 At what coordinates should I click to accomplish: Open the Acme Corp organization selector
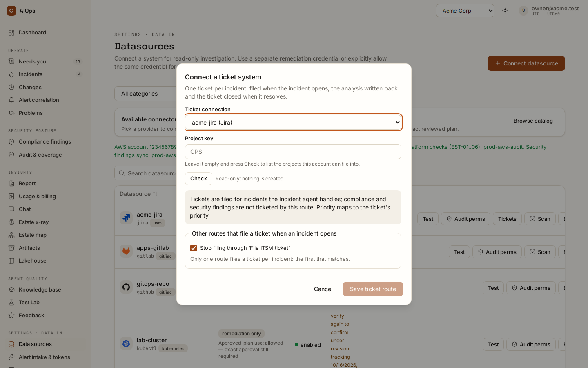coord(465,11)
